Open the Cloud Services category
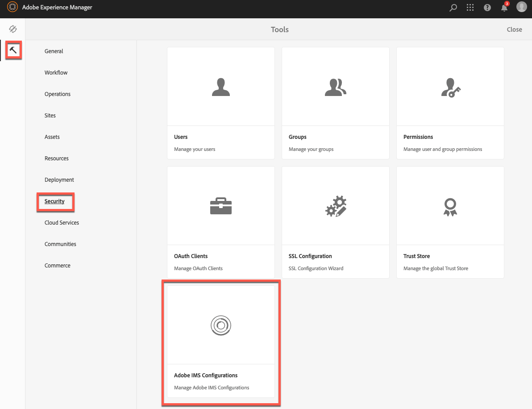The width and height of the screenshot is (532, 409). click(62, 223)
